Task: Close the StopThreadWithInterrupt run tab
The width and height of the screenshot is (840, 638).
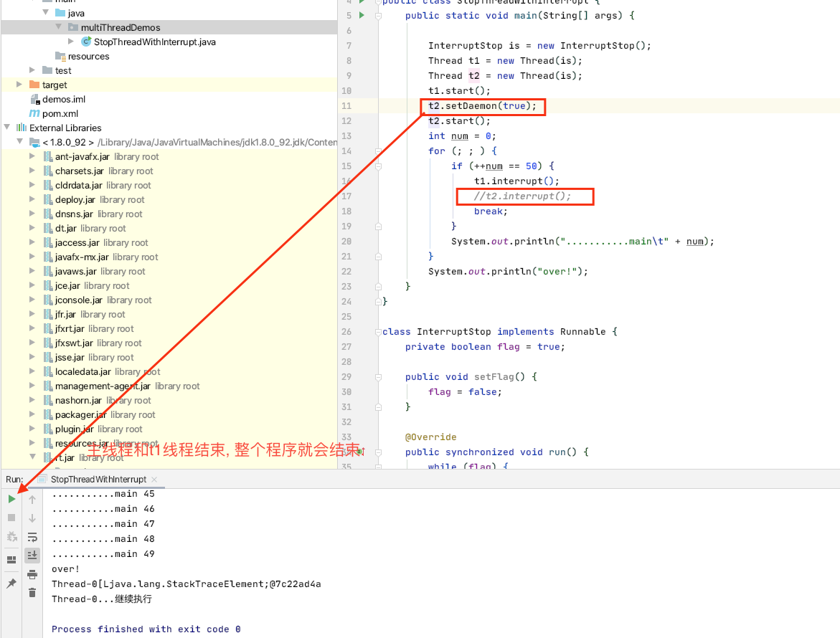Action: coord(154,479)
